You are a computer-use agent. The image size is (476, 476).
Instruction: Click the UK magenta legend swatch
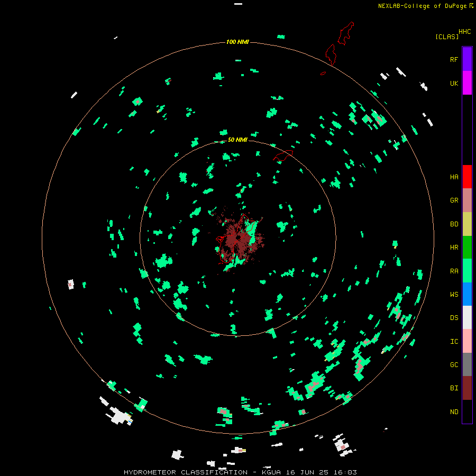coord(467,83)
